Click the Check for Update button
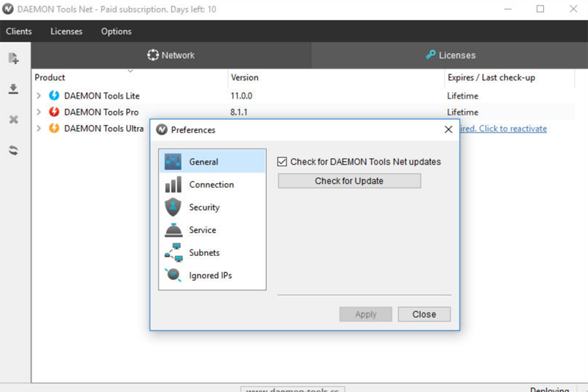This screenshot has width=588, height=392. [349, 181]
